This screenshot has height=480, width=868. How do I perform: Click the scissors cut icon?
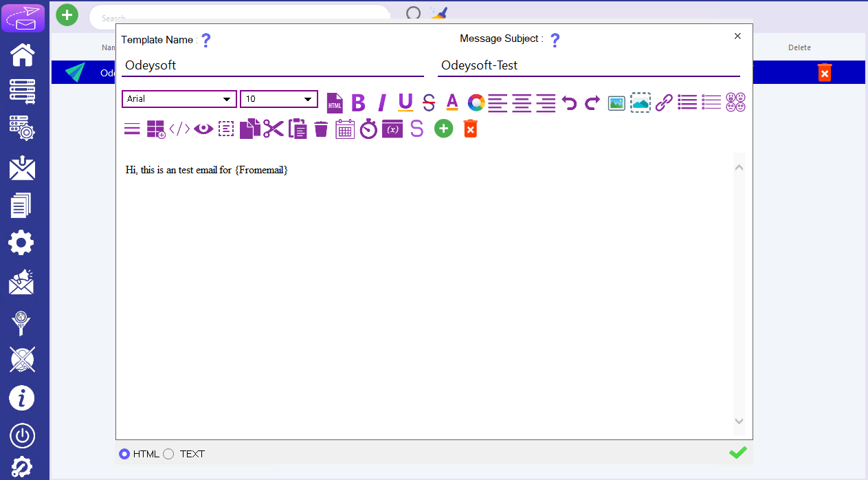(x=274, y=129)
